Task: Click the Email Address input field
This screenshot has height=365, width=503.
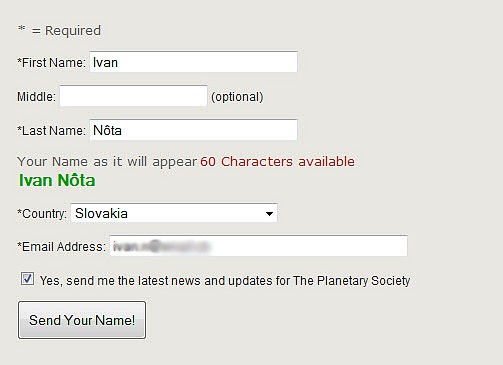Action: pos(259,246)
